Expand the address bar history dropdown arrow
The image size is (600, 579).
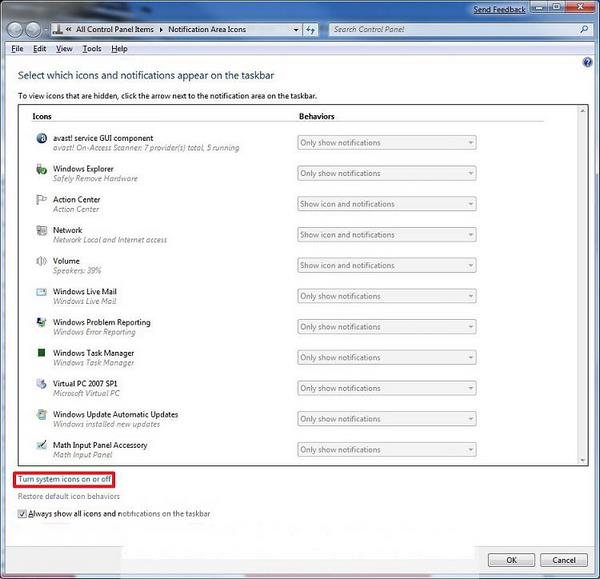click(296, 29)
